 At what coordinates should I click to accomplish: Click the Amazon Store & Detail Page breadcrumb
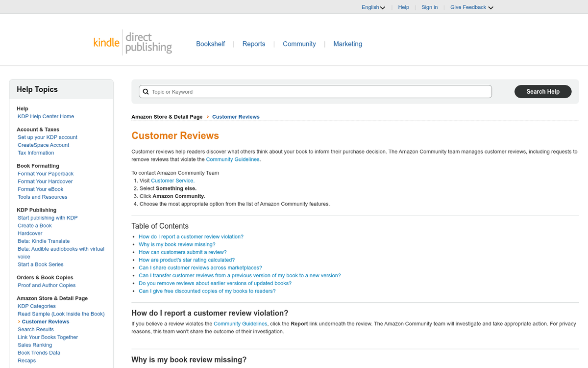click(x=167, y=117)
